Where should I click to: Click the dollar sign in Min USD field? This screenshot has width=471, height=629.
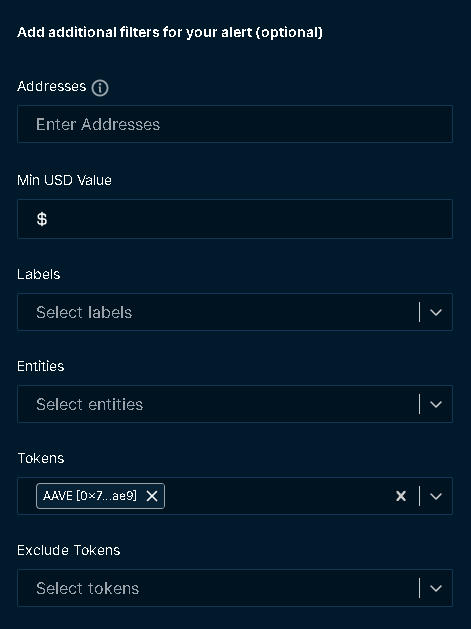(42, 219)
